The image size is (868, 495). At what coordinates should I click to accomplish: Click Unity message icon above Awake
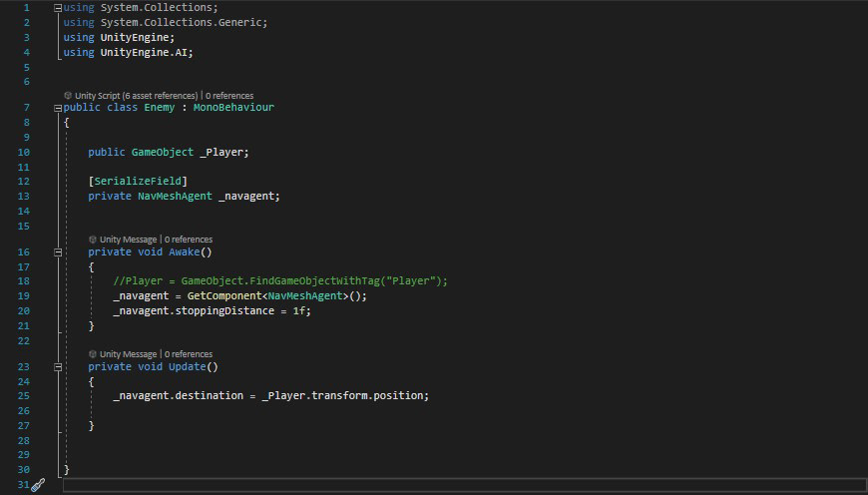pyautogui.click(x=93, y=240)
